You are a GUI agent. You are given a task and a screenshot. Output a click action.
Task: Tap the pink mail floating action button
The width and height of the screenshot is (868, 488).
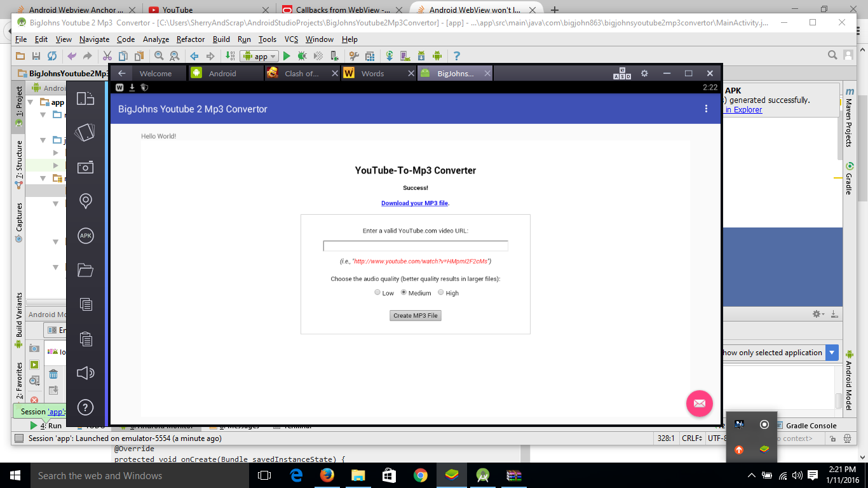(700, 403)
